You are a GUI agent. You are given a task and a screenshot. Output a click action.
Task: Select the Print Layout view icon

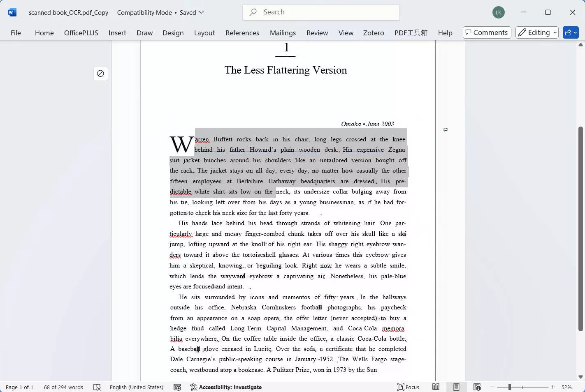456,387
